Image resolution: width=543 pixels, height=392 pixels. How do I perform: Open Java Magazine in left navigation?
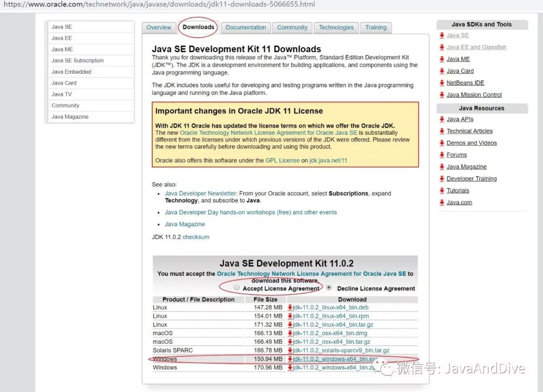[x=90, y=117]
